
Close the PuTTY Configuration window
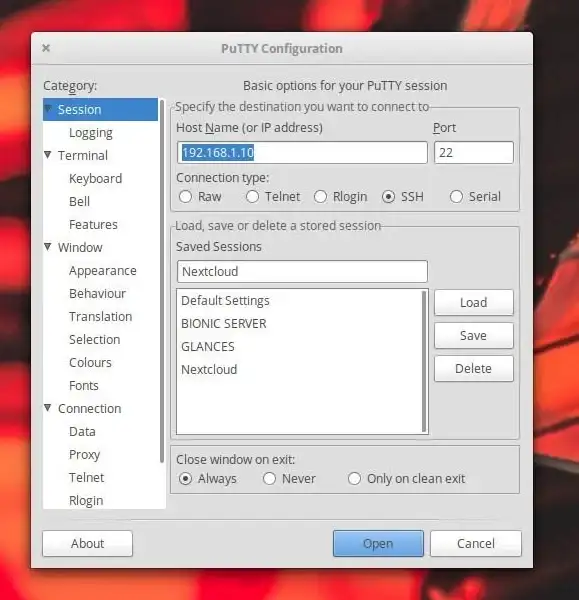pyautogui.click(x=46, y=48)
